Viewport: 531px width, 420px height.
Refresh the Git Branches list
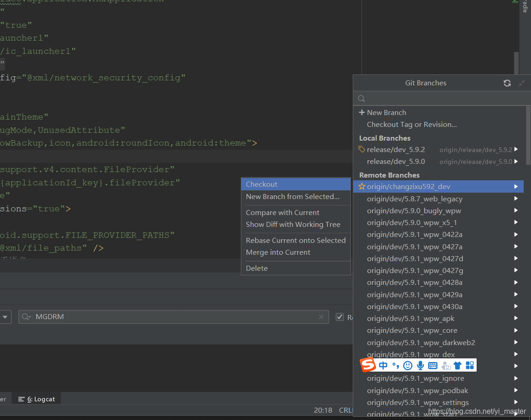(507, 83)
